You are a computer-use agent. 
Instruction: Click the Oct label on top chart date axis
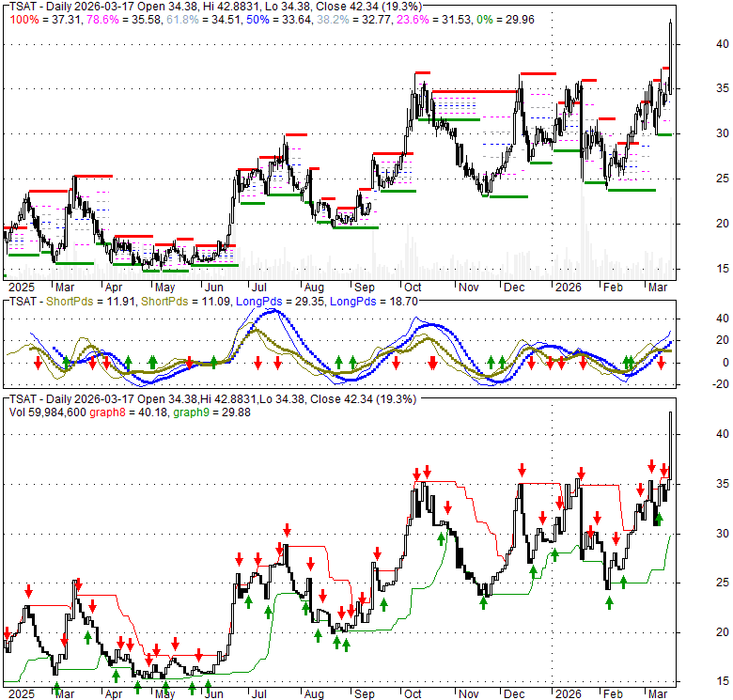[x=413, y=288]
